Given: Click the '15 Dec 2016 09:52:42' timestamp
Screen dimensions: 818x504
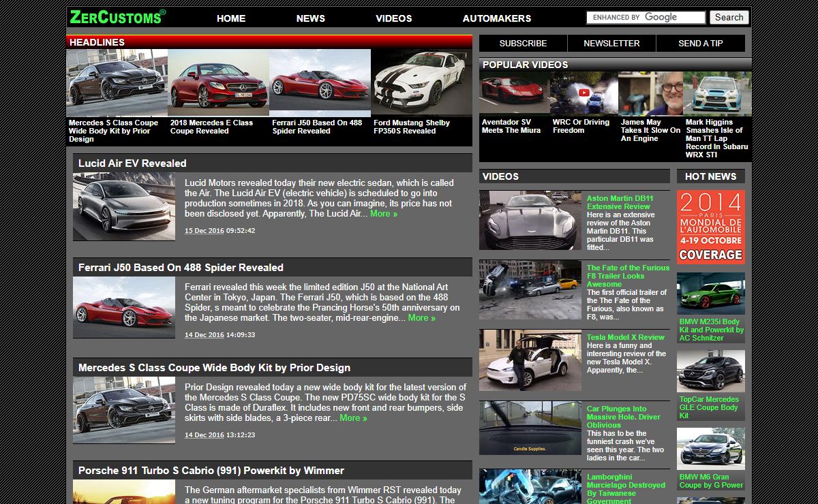Looking at the screenshot, I should coord(220,231).
